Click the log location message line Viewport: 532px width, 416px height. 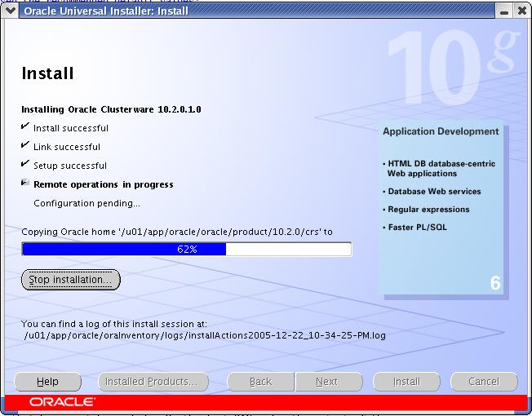click(114, 324)
